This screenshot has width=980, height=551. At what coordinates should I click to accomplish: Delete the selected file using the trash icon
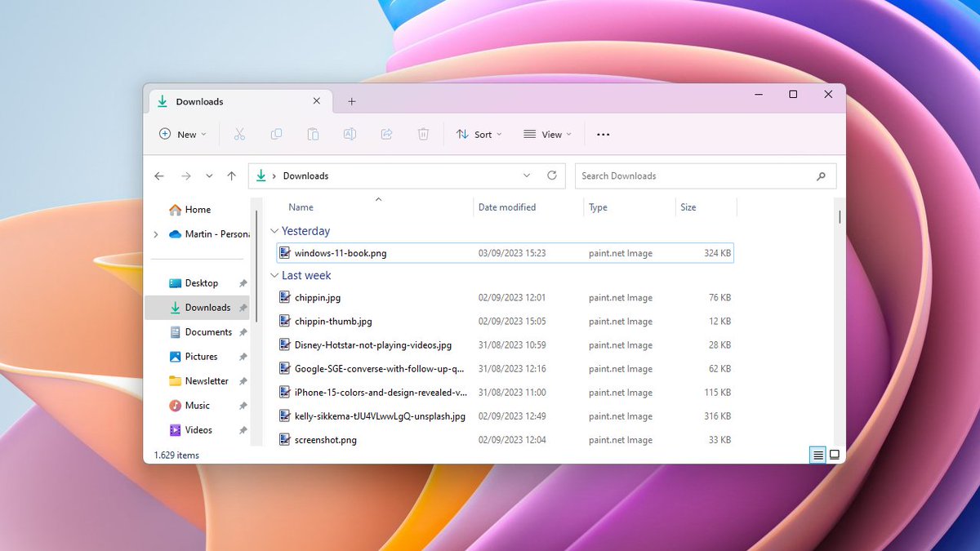[423, 134]
